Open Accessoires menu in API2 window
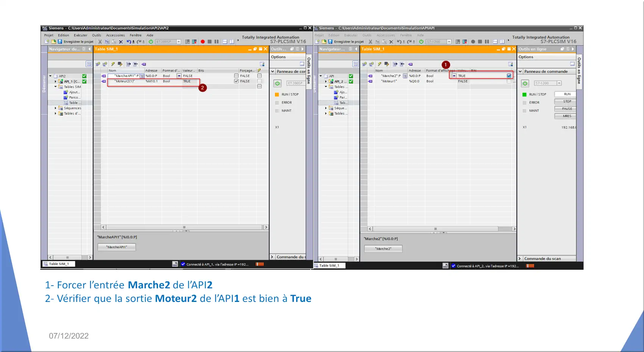 [116, 35]
